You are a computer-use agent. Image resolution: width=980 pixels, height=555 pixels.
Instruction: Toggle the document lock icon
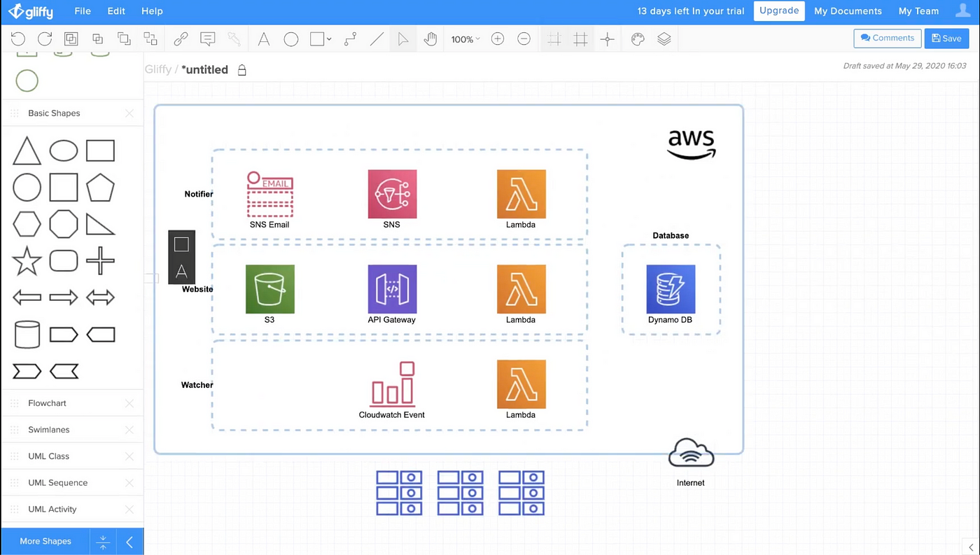click(x=241, y=70)
